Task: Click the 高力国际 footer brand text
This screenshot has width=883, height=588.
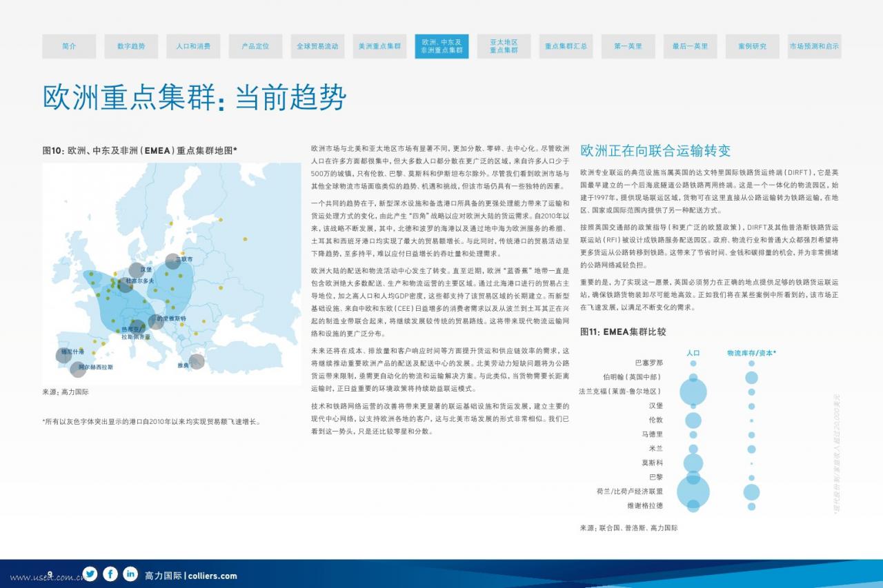Action: pos(163,576)
